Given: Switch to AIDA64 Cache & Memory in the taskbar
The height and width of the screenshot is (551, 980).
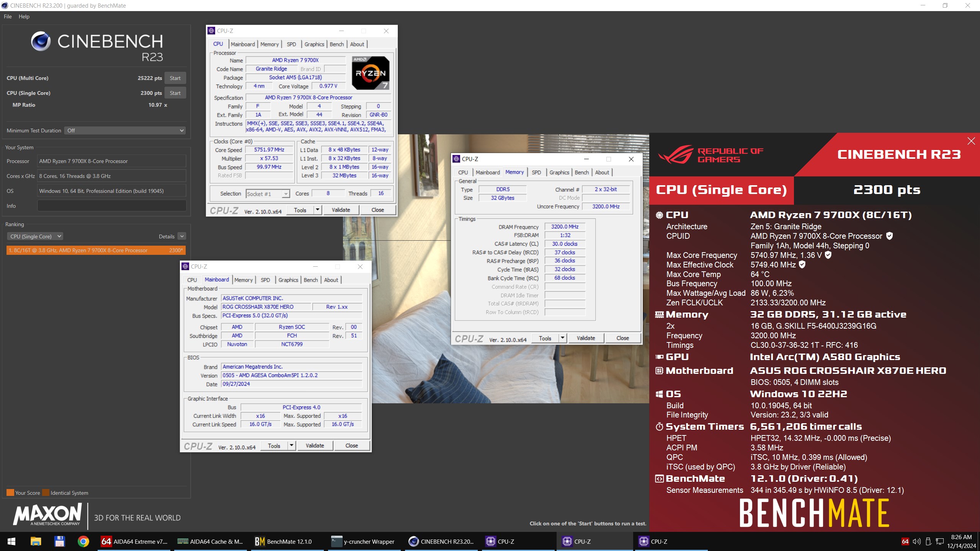Looking at the screenshot, I should tap(211, 541).
